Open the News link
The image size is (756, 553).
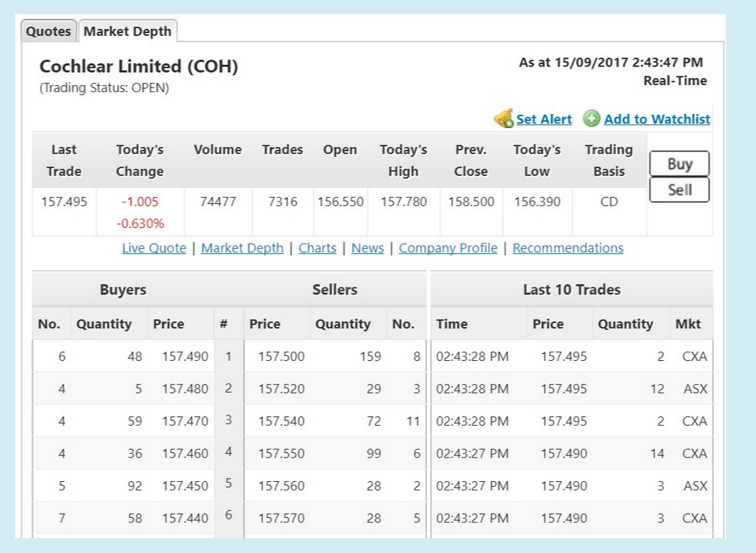pos(367,248)
